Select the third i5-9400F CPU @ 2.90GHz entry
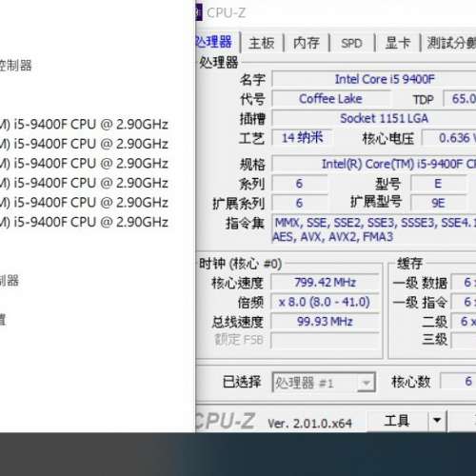Screen dimensions: 476x476 (84, 164)
